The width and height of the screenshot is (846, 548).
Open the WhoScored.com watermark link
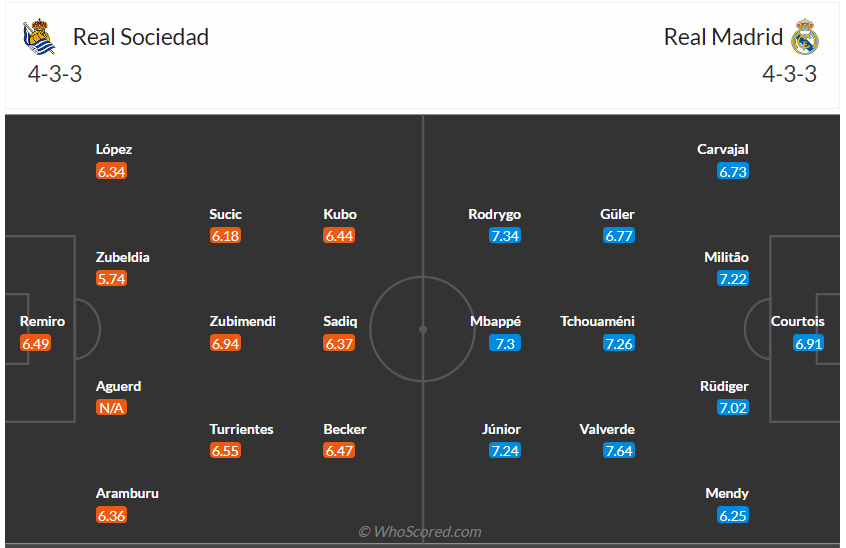point(420,532)
